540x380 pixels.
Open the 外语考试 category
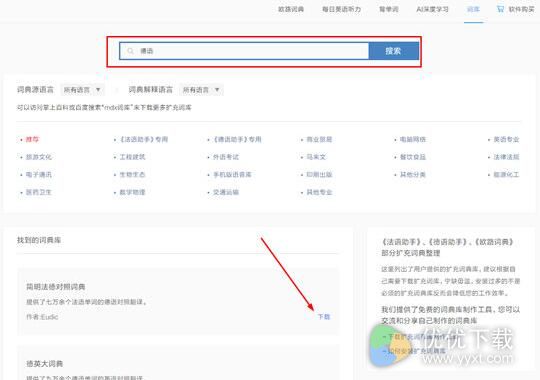pyautogui.click(x=226, y=157)
